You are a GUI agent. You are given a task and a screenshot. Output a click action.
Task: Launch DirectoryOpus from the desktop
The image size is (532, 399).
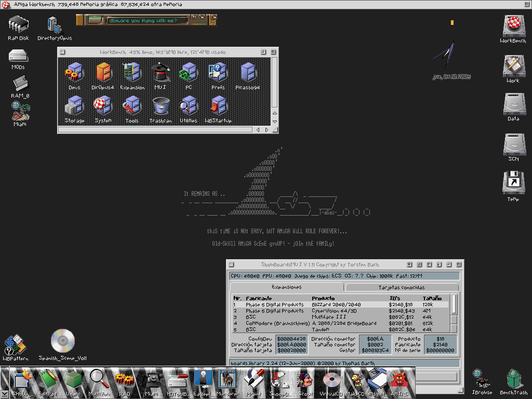click(x=54, y=28)
